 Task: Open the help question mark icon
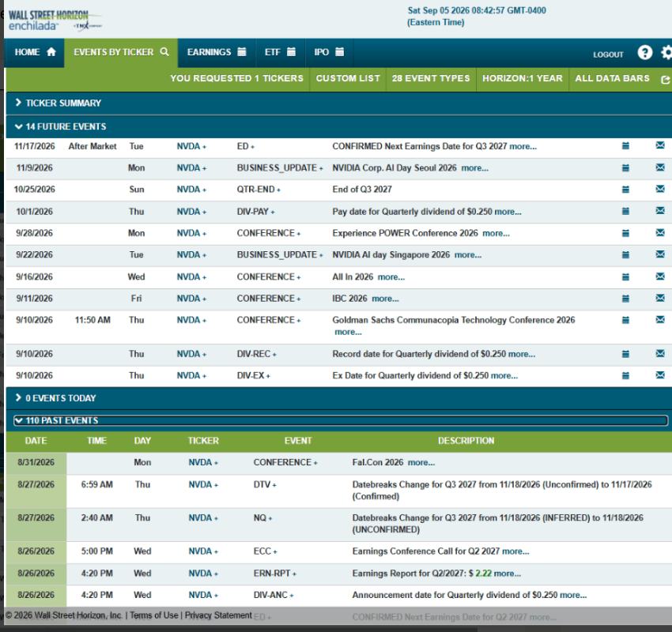(644, 53)
